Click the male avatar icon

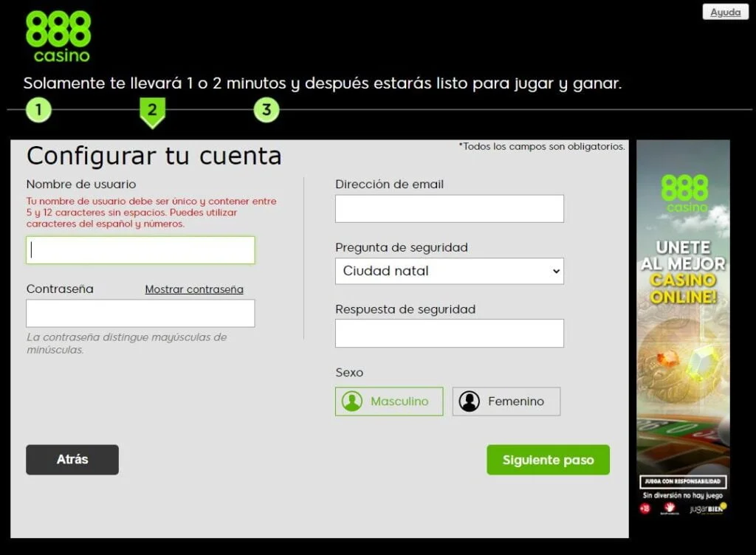352,401
